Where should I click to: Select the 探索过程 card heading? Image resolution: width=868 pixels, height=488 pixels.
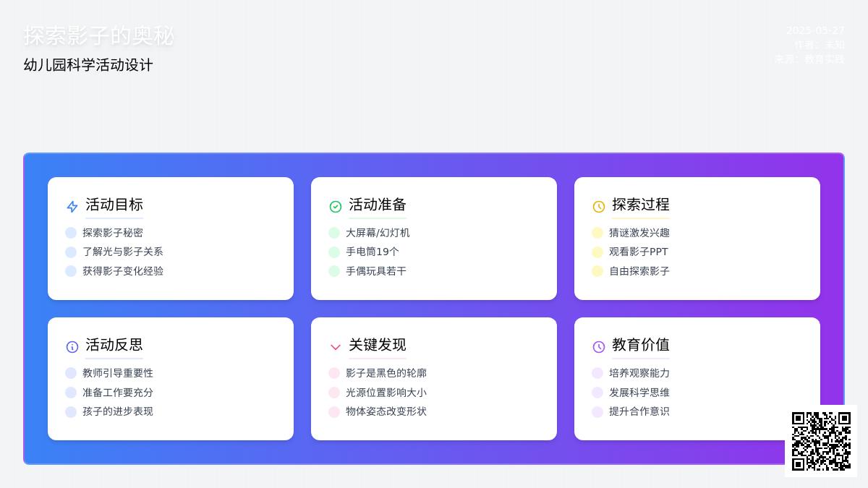(x=641, y=205)
